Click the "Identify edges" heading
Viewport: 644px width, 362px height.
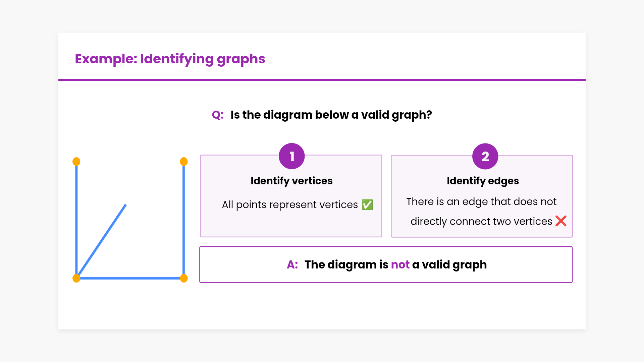483,181
